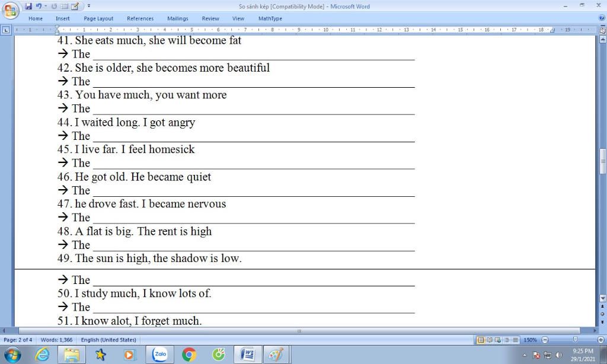607x364 pixels.
Task: Go to previous page via browse button
Action: tap(602, 306)
